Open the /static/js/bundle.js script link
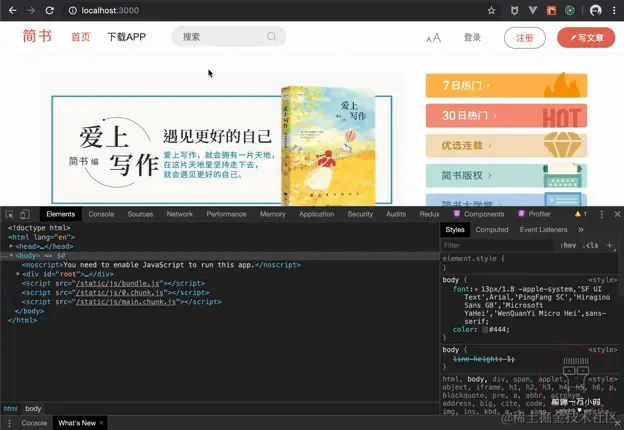 coord(117,283)
